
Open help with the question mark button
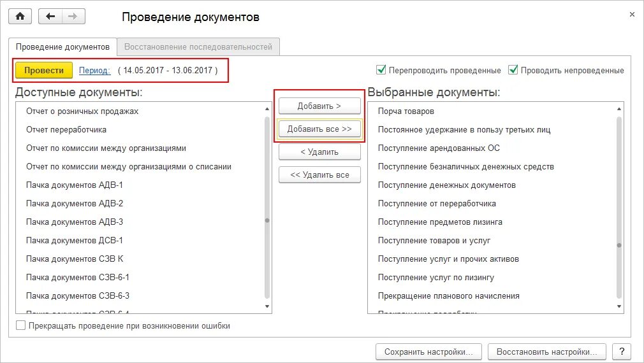[x=622, y=352]
